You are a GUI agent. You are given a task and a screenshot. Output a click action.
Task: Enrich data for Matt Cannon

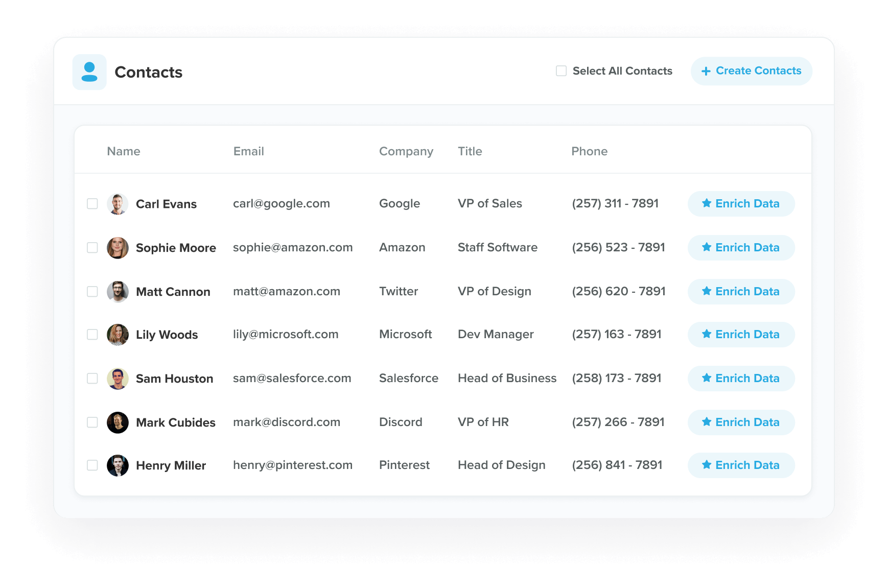click(741, 292)
